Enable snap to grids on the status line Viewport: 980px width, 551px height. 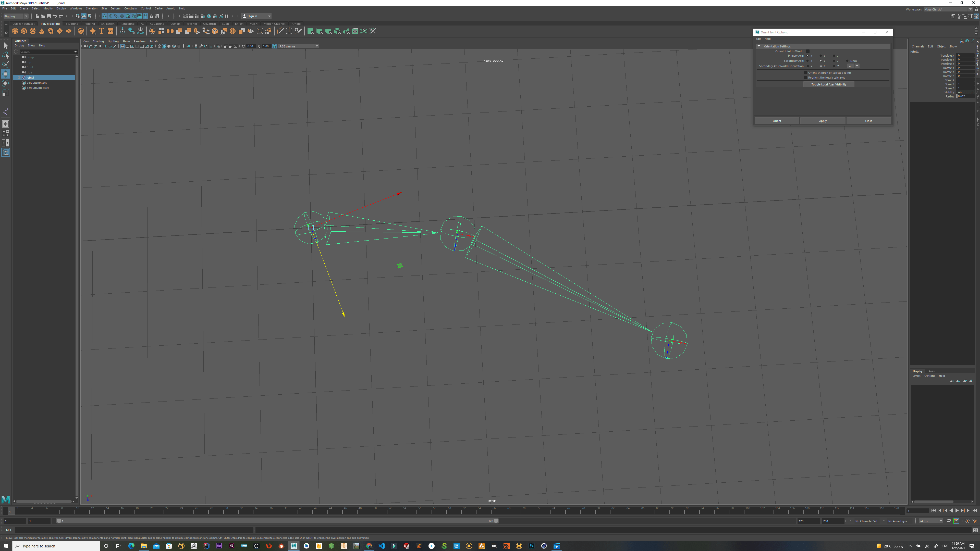coord(105,16)
